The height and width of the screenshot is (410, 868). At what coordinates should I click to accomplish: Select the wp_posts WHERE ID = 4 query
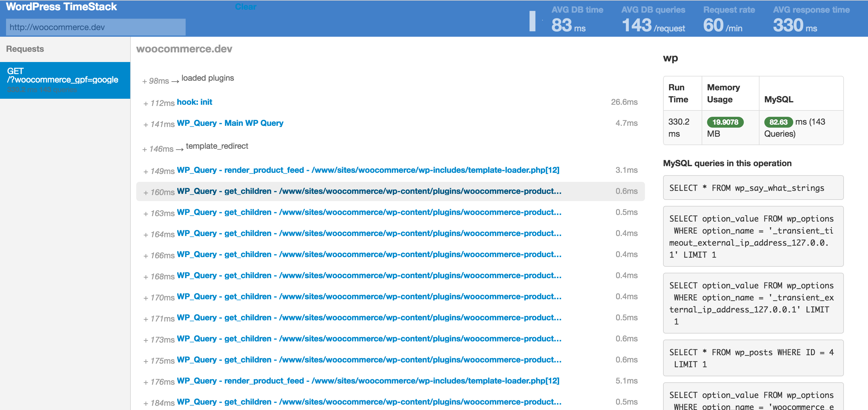point(753,358)
